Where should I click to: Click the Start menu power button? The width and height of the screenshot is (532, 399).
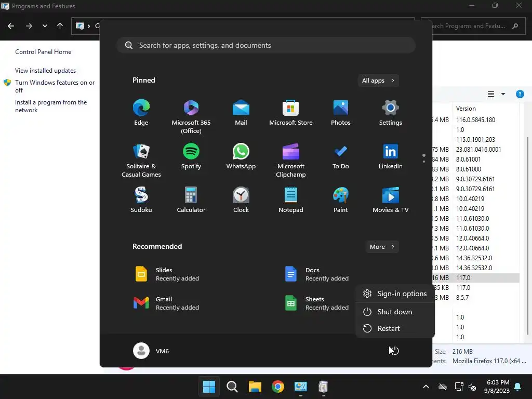[x=394, y=351]
